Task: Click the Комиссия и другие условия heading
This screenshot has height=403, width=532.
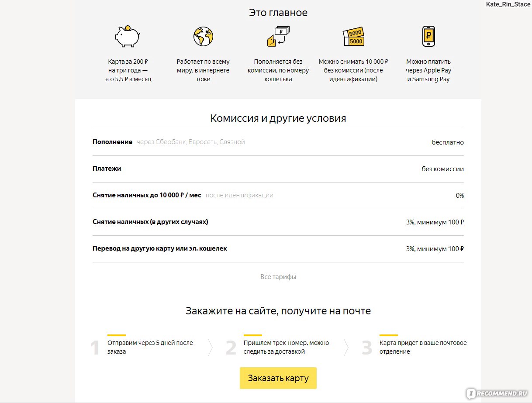Action: click(278, 118)
